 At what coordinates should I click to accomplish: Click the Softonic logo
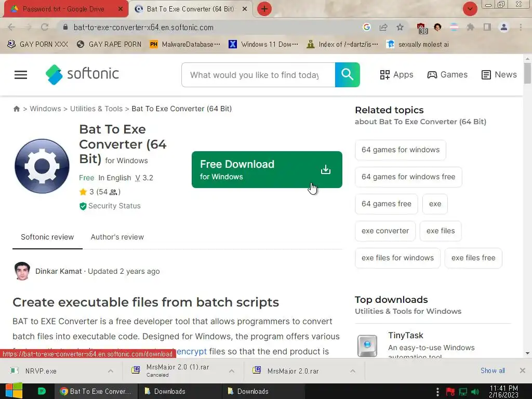82,74
